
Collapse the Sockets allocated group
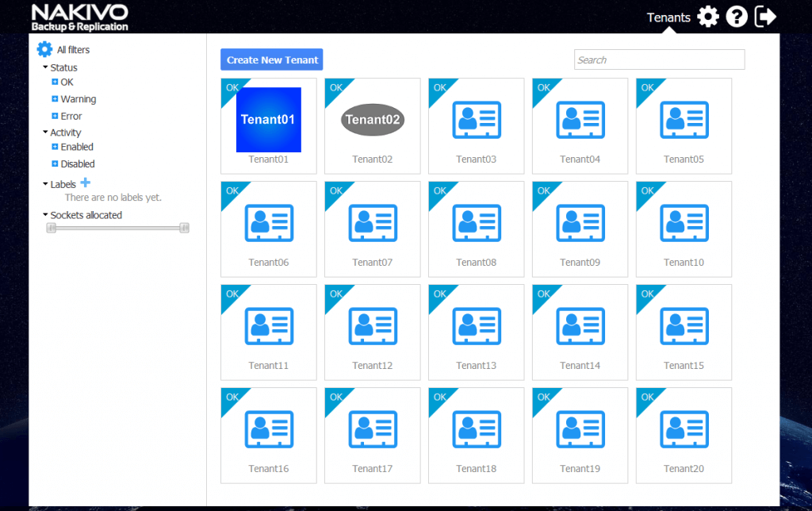pyautogui.click(x=45, y=214)
